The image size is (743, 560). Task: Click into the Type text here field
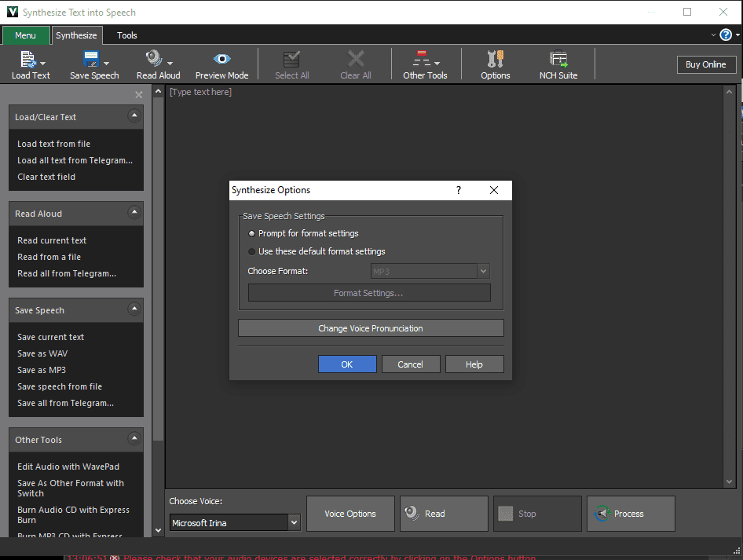445,286
